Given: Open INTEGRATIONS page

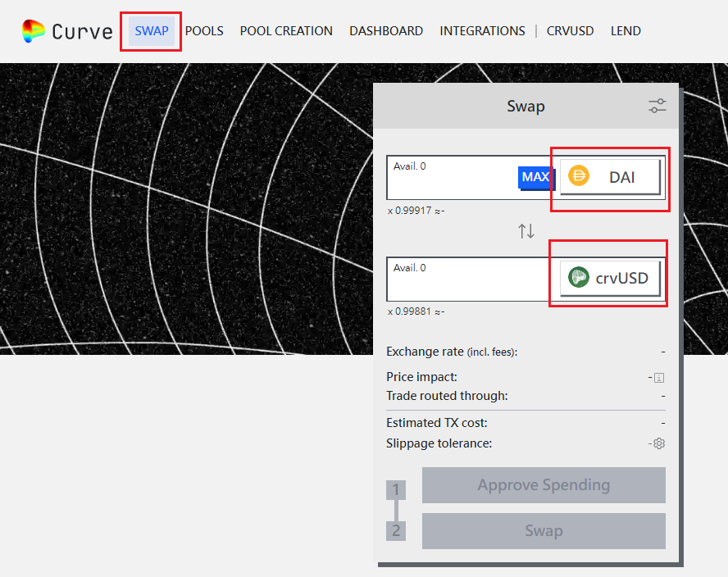Looking at the screenshot, I should 482,31.
